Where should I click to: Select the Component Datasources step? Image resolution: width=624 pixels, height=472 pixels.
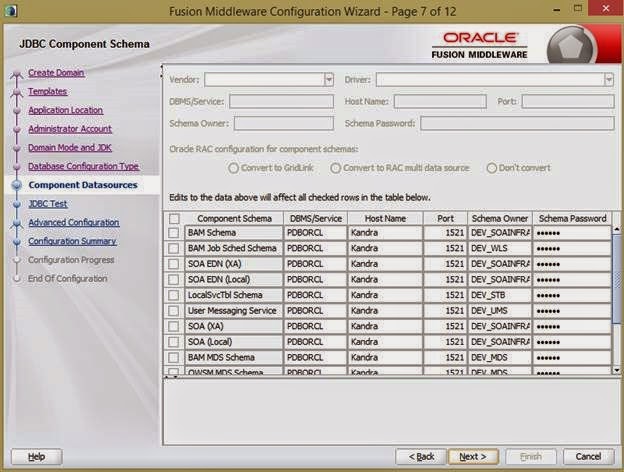point(83,185)
